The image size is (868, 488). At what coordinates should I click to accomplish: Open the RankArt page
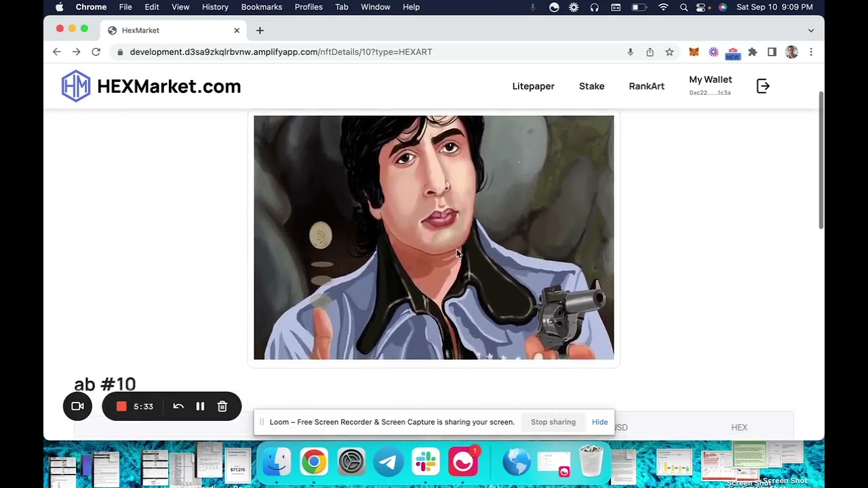[x=646, y=86]
